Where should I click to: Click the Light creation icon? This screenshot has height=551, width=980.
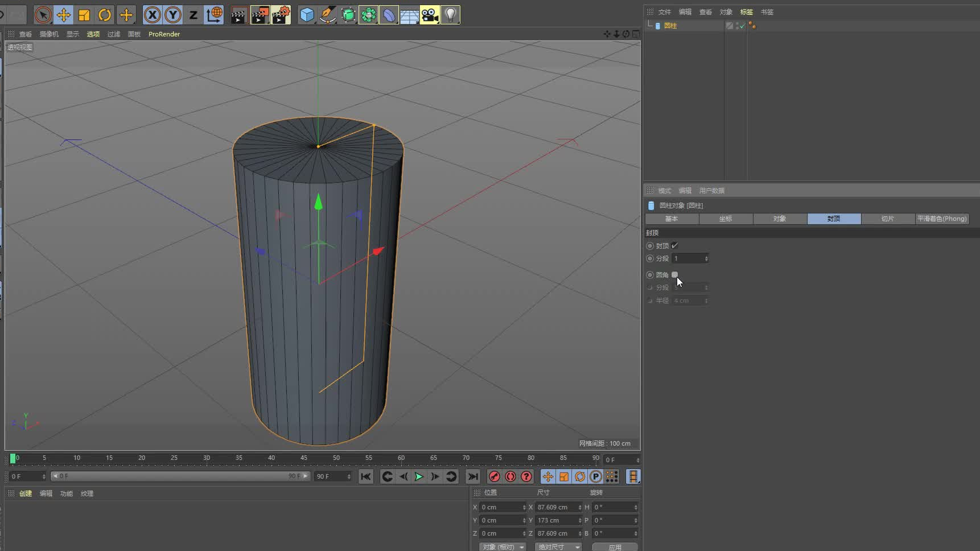pos(451,15)
